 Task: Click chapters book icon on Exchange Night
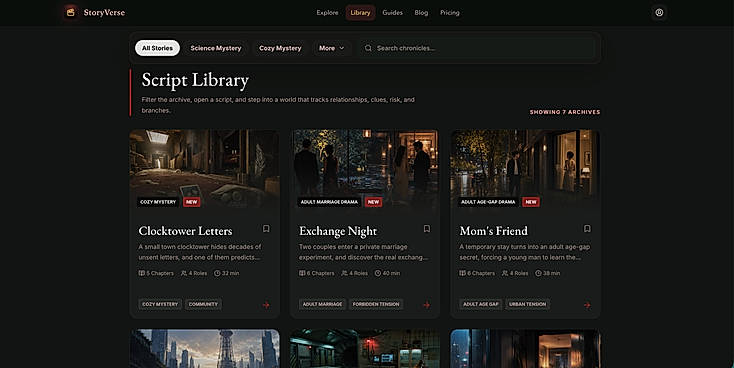tap(302, 273)
